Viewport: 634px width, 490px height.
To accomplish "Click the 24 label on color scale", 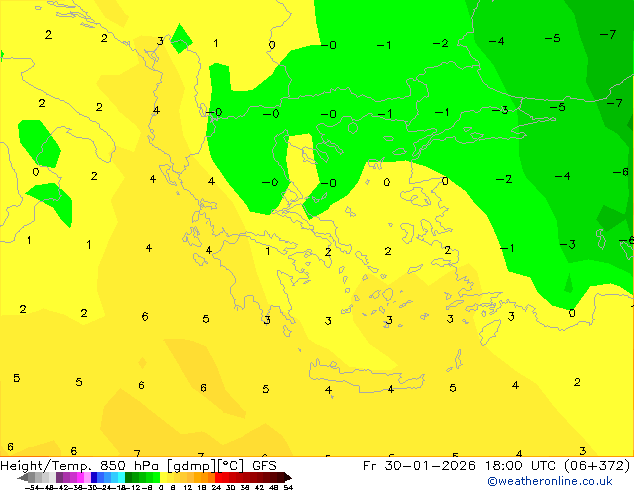I will point(216,488).
